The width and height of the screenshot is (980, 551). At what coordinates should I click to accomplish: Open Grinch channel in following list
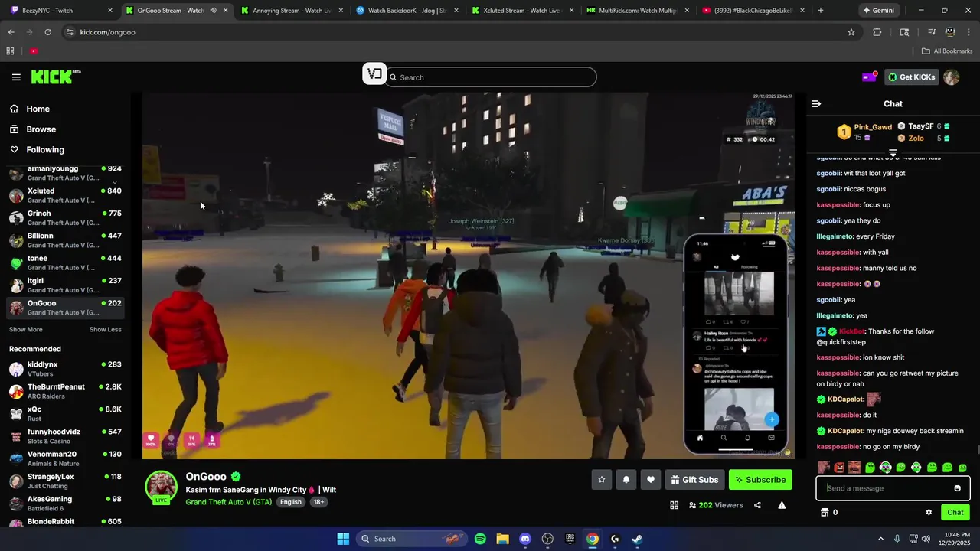[x=64, y=218]
